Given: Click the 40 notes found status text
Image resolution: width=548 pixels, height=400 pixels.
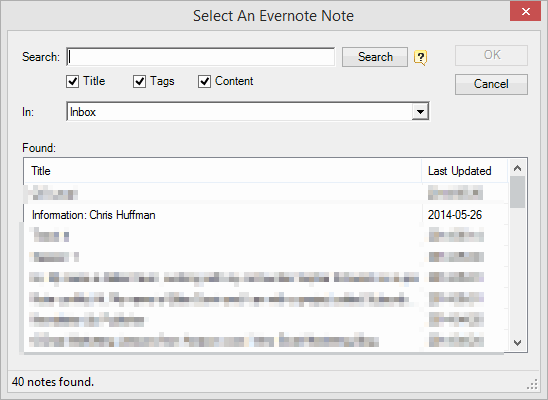Looking at the screenshot, I should click(53, 382).
